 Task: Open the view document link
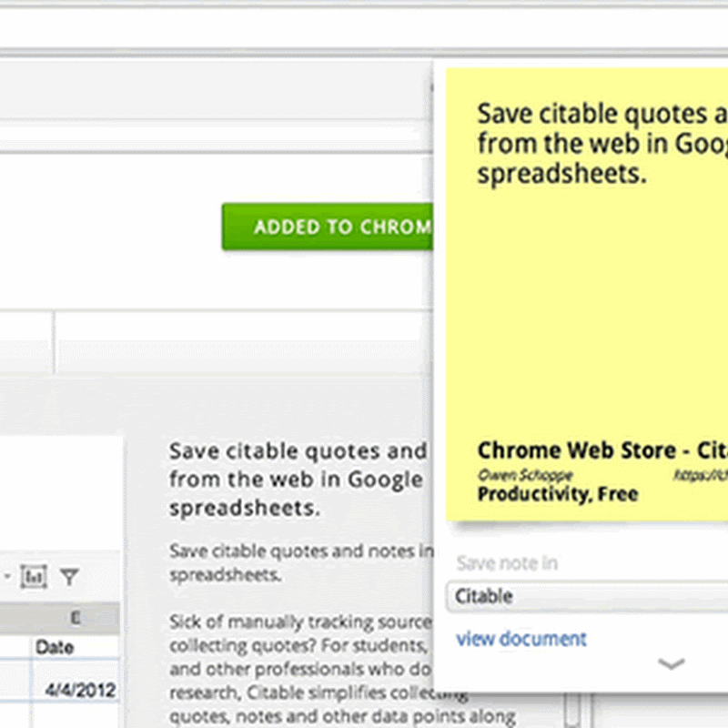(521, 639)
